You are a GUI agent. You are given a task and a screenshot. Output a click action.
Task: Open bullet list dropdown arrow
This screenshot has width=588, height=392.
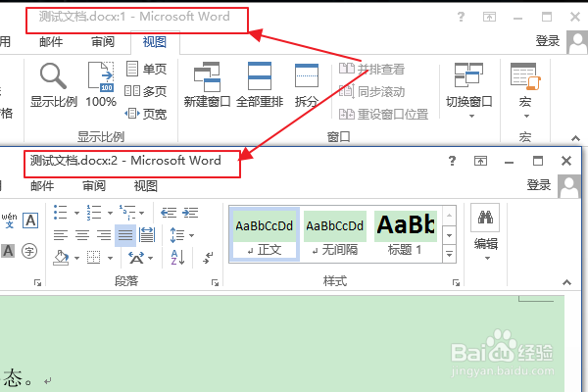click(76, 213)
